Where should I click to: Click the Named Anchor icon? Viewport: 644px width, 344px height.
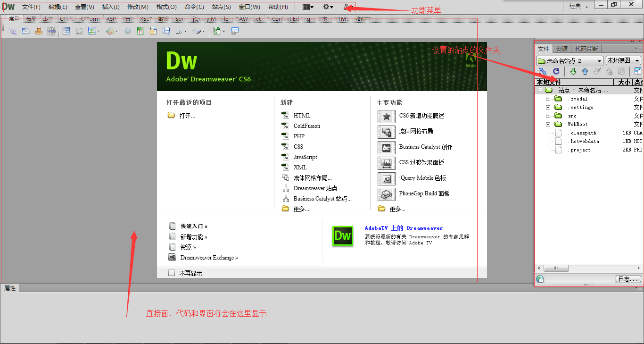click(39, 31)
